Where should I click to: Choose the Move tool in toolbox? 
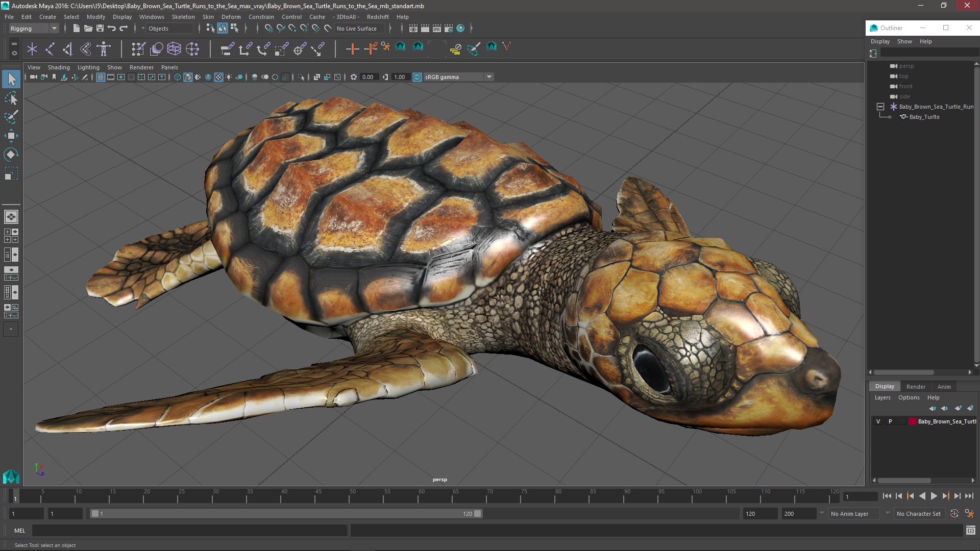tap(11, 136)
